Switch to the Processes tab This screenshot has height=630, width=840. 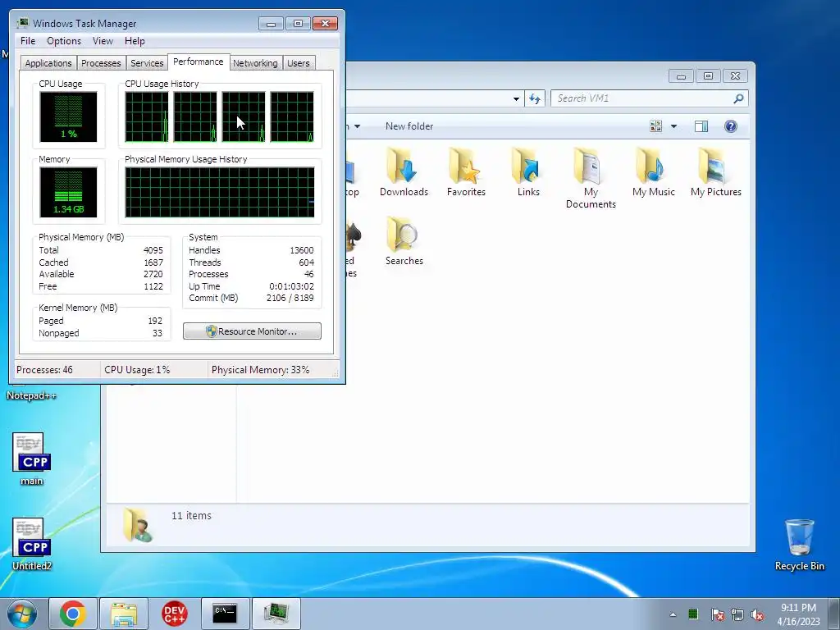(x=101, y=63)
